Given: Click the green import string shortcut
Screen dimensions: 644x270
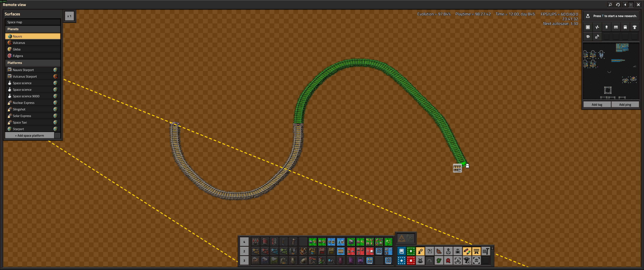Looking at the screenshot, I should pos(411,251).
